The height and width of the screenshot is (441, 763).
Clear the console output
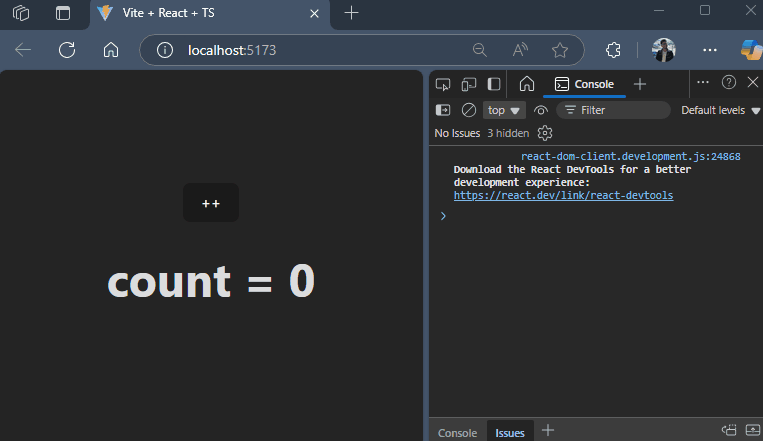click(x=469, y=110)
